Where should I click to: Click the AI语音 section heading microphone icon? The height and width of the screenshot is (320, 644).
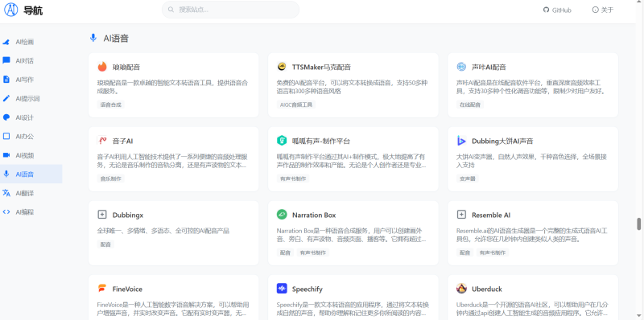pyautogui.click(x=93, y=38)
